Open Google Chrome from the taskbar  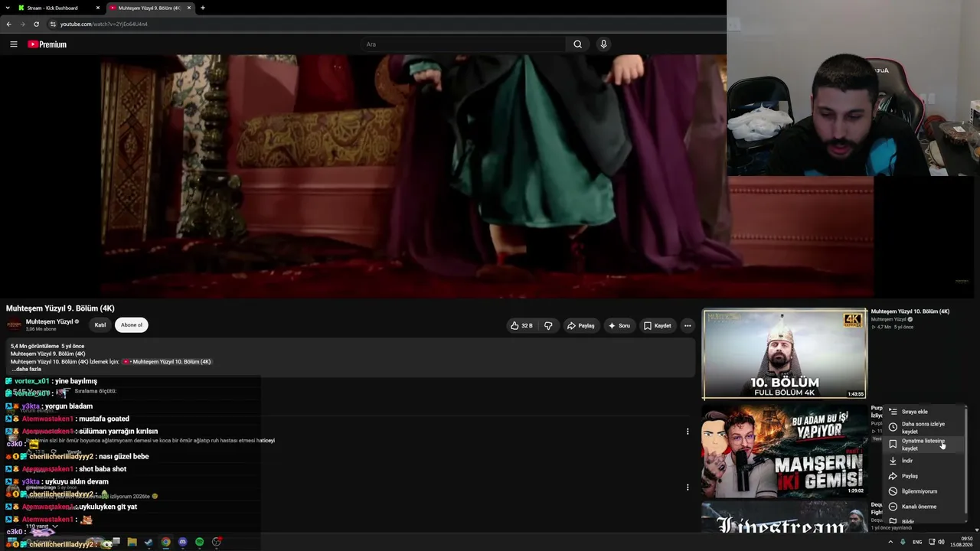165,543
